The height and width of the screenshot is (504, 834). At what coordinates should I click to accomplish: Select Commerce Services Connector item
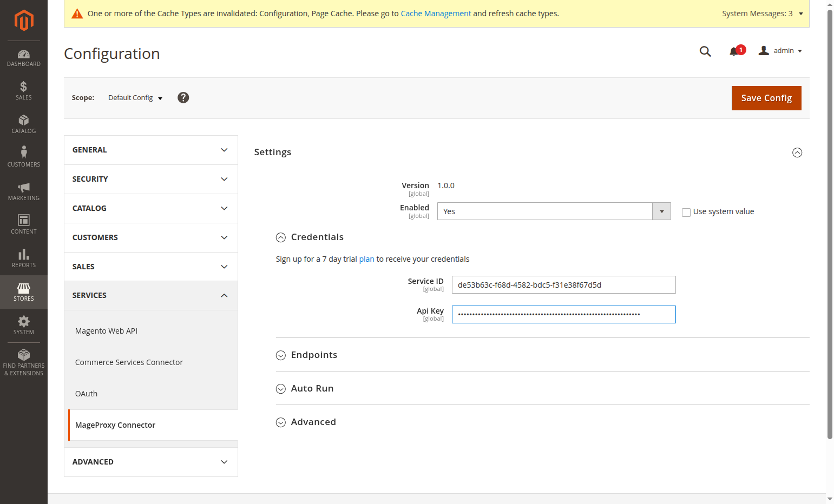[x=129, y=362]
